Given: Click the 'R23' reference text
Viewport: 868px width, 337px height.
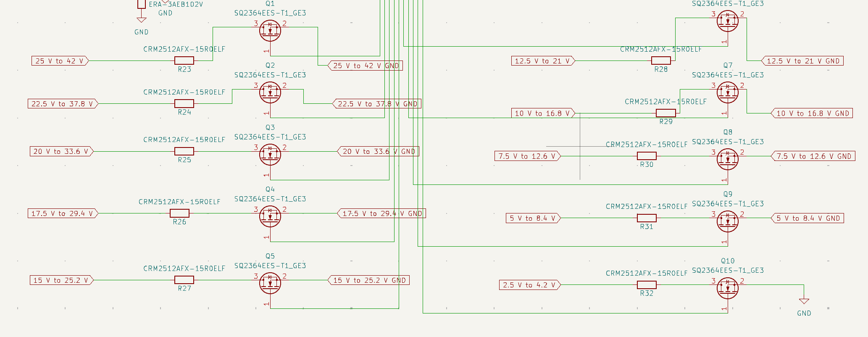Looking at the screenshot, I should click(184, 69).
